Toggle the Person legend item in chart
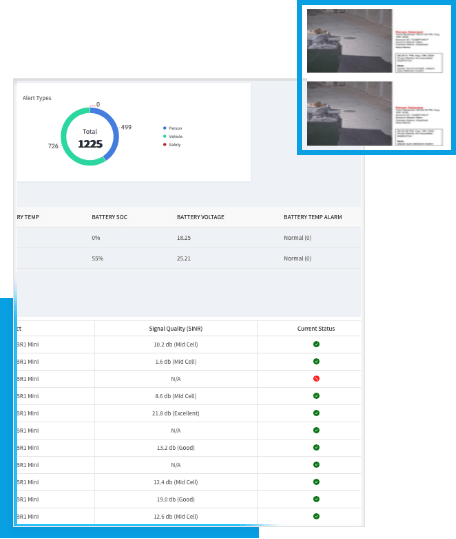This screenshot has height=539, width=456. pyautogui.click(x=173, y=128)
